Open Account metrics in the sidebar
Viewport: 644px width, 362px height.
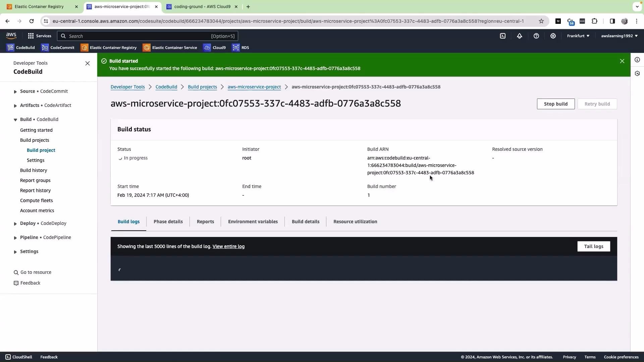click(37, 210)
